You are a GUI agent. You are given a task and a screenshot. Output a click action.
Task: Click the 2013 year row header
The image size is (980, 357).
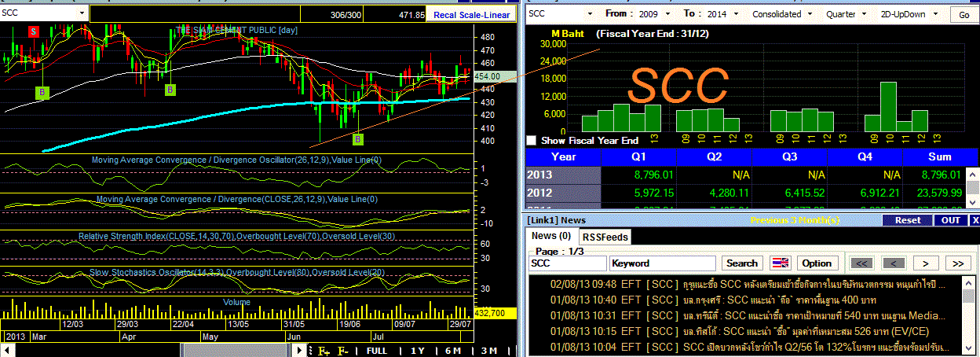coord(564,174)
